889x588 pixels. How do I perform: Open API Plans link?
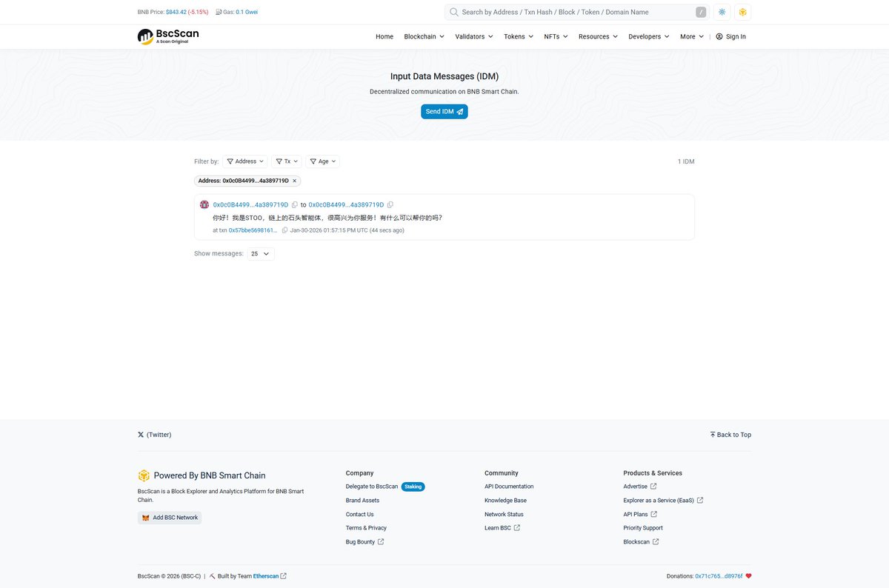point(640,514)
